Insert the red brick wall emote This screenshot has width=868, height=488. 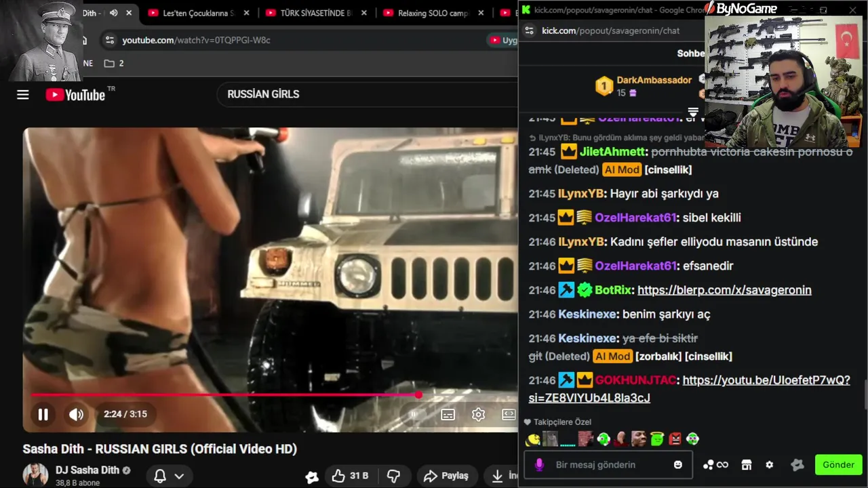click(586, 439)
